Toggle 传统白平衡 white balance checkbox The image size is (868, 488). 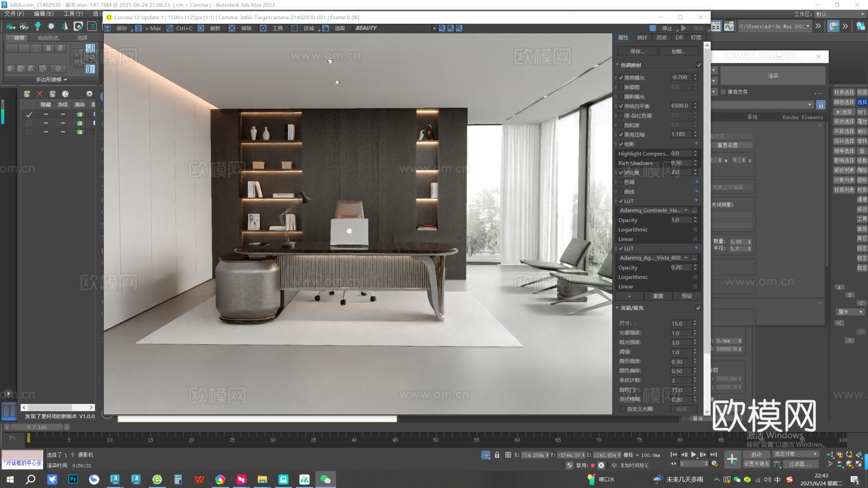pos(621,106)
